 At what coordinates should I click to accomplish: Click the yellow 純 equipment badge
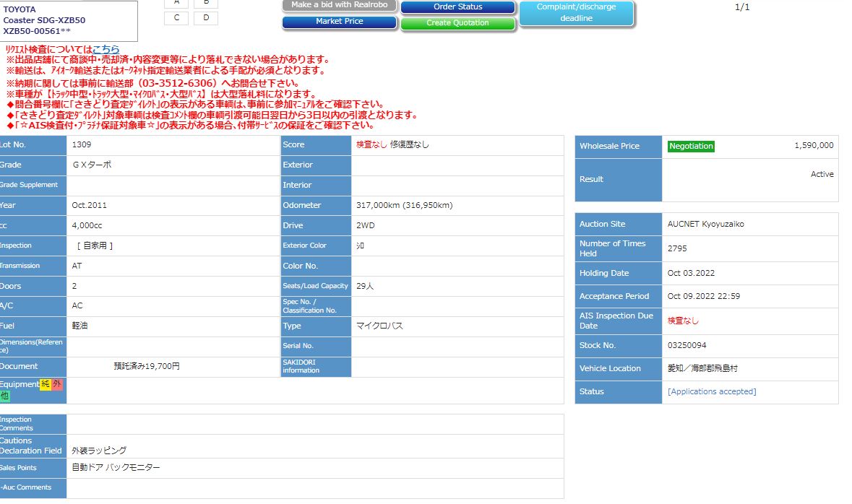coord(46,384)
